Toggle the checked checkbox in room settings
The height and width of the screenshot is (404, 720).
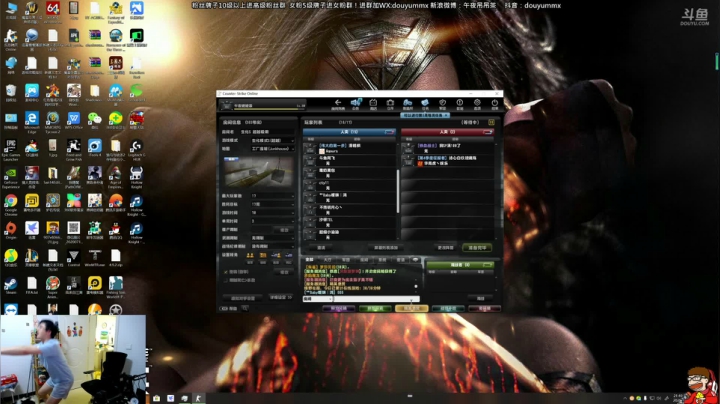click(226, 272)
